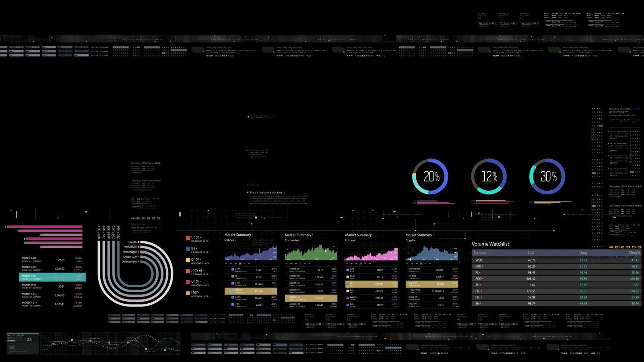The height and width of the screenshot is (362, 644).
Task: Open the 30% donut gauge
Action: (x=547, y=177)
